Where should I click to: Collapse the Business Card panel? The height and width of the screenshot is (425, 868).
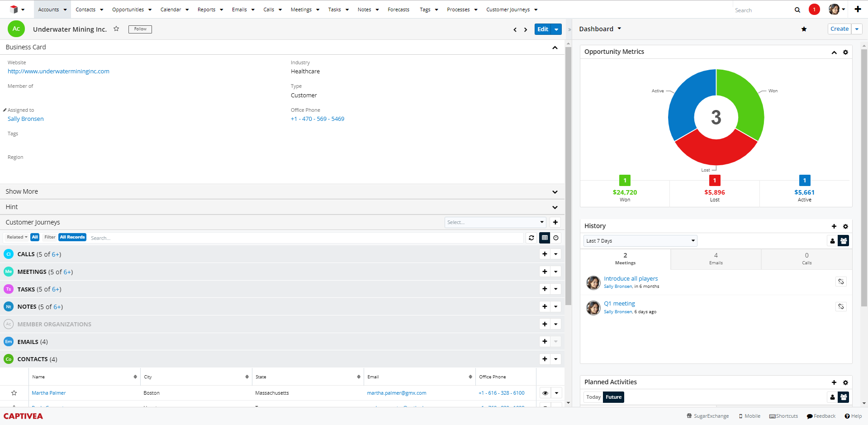(555, 48)
